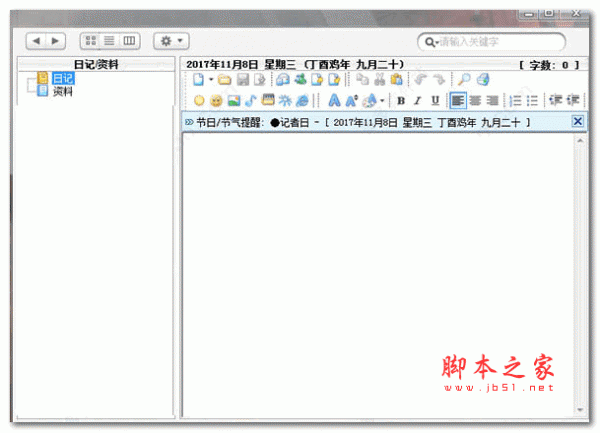
Task: Open search options magnifier dropdown
Action: tap(432, 42)
